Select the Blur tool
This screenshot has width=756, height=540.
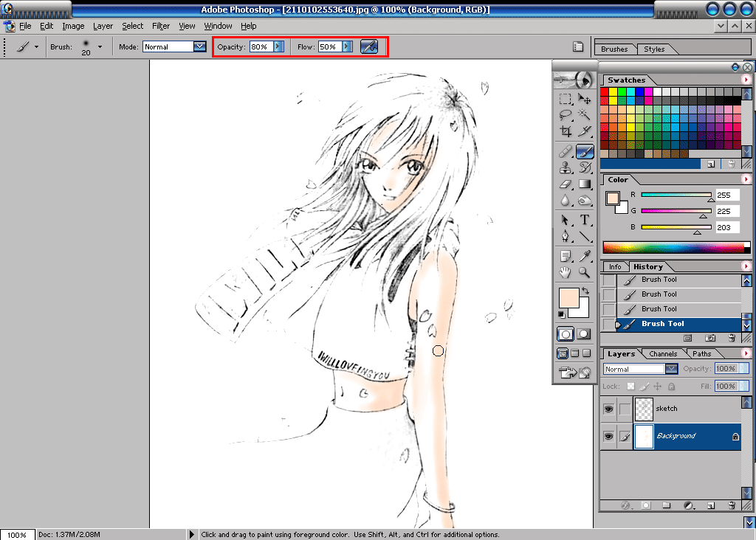point(565,200)
